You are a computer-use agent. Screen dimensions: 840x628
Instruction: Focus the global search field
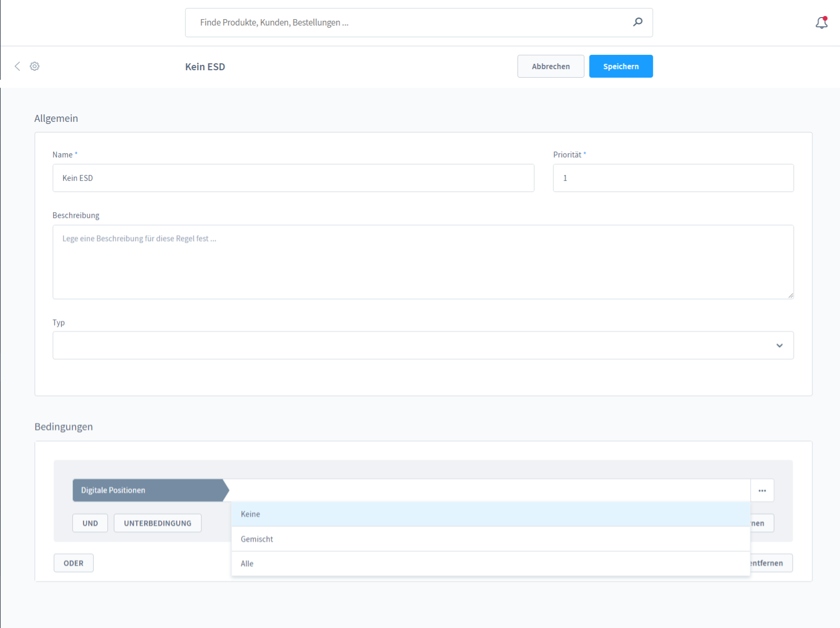click(419, 22)
